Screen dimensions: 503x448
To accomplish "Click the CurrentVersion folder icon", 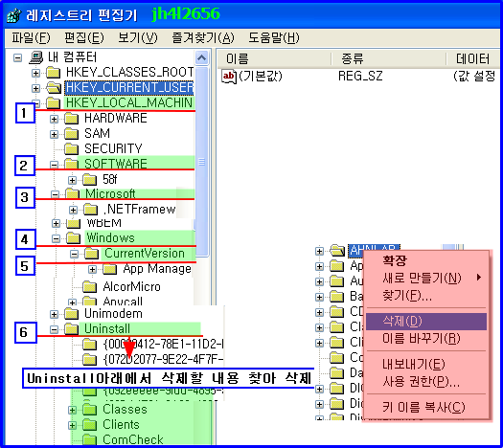I will 92,254.
